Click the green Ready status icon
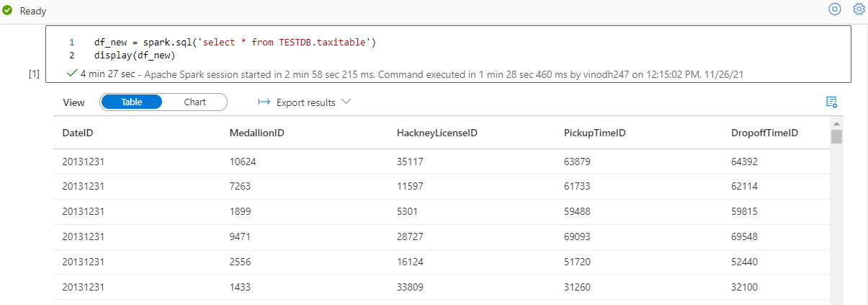The width and height of the screenshot is (868, 305). click(8, 11)
